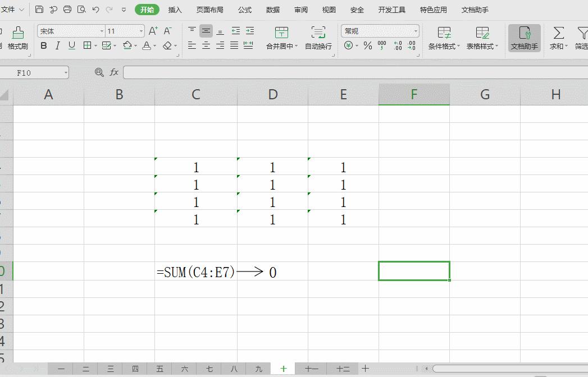Image resolution: width=588 pixels, height=377 pixels.
Task: Click the distributed alignment icon
Action: pos(248,45)
